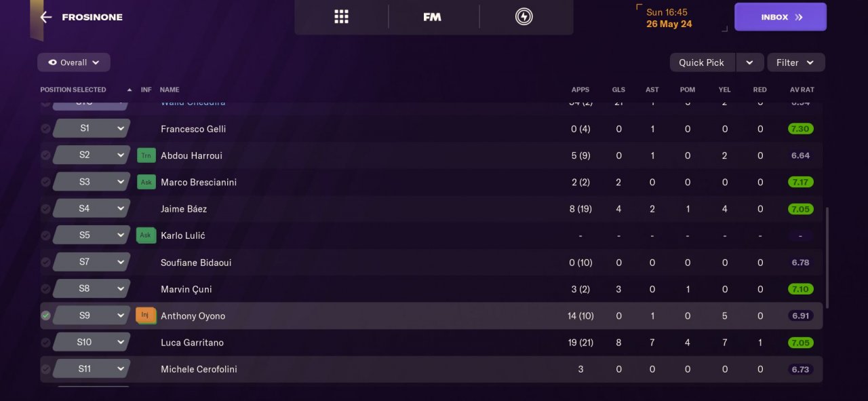Sort by the GLS column header
The height and width of the screenshot is (401, 868).
tap(618, 90)
